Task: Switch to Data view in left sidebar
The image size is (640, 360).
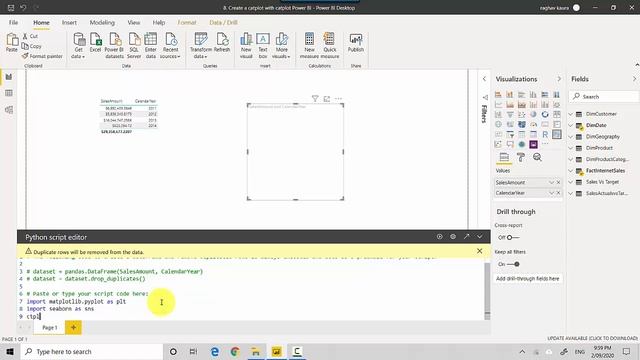Action: 9,93
